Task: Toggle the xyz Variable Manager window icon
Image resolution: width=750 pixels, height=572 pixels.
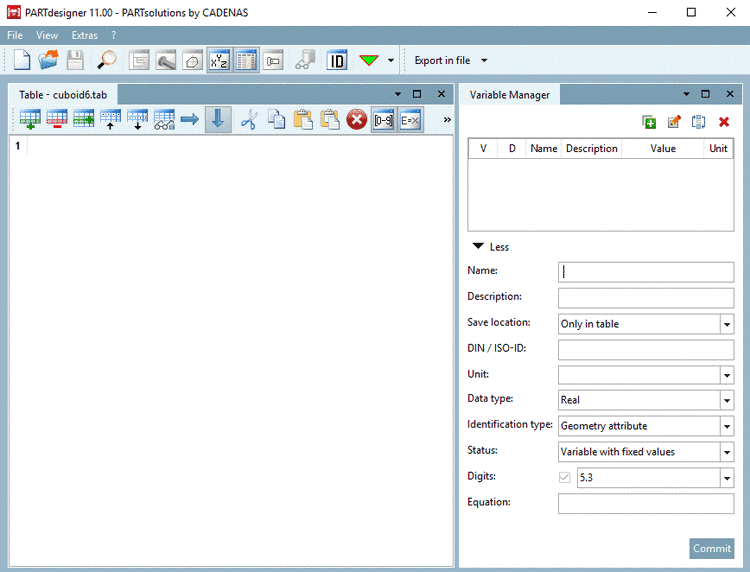Action: [x=219, y=60]
